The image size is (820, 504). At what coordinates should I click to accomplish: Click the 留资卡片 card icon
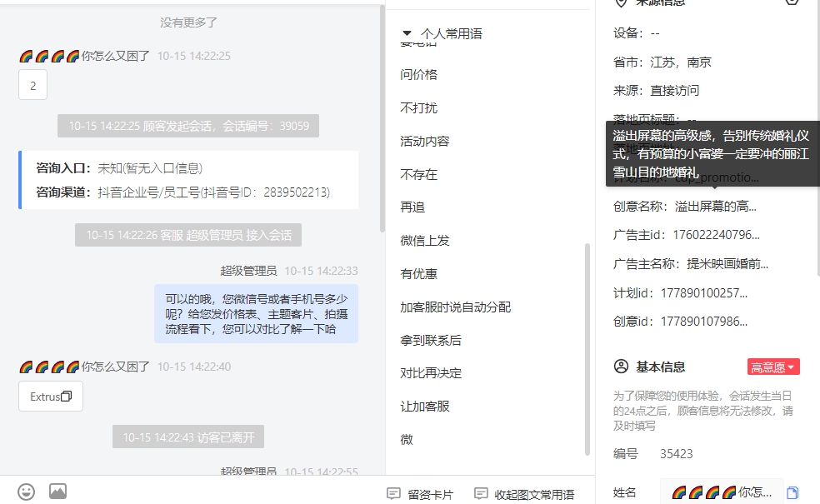point(393,493)
